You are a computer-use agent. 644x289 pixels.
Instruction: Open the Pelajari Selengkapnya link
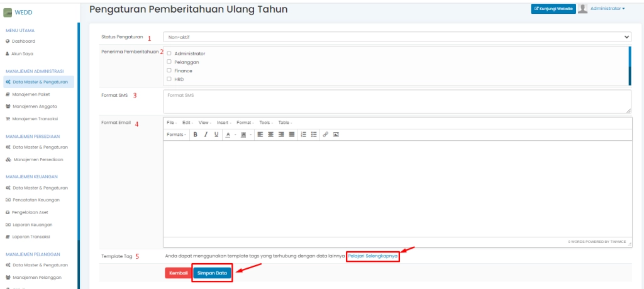point(373,256)
